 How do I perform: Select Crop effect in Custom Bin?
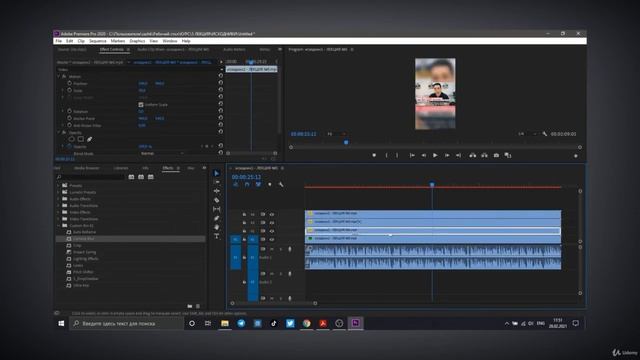[x=77, y=245]
